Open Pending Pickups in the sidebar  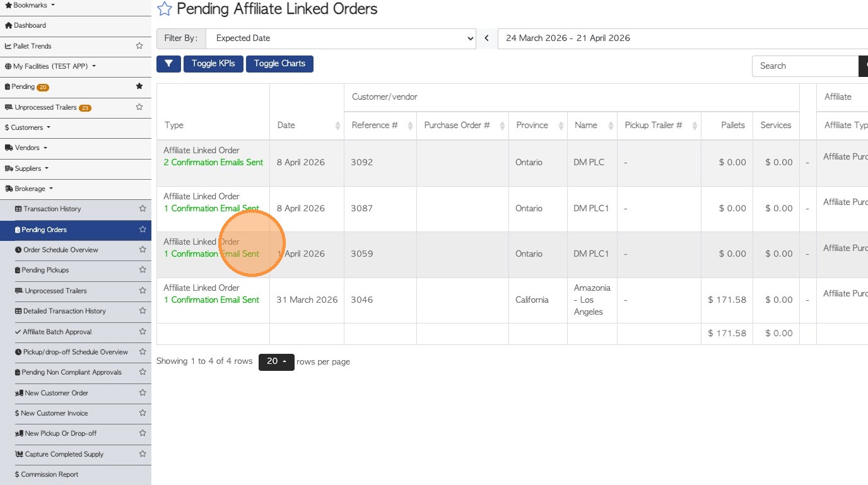(x=45, y=270)
